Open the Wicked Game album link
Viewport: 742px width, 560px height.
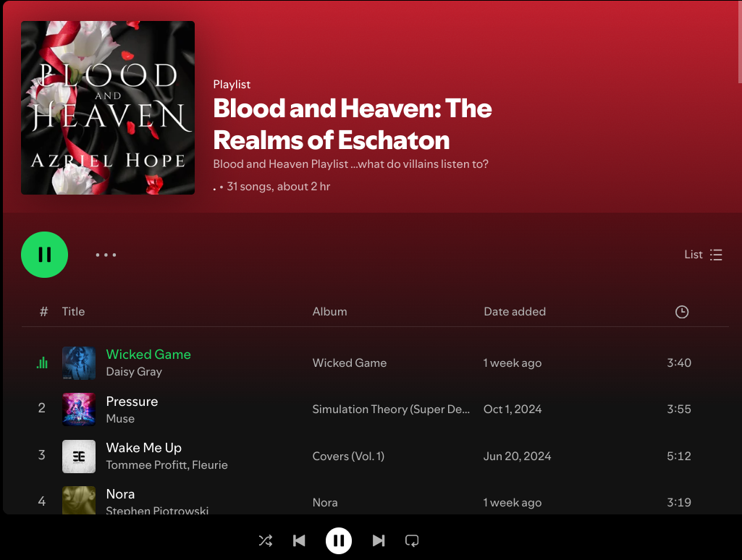(x=350, y=362)
